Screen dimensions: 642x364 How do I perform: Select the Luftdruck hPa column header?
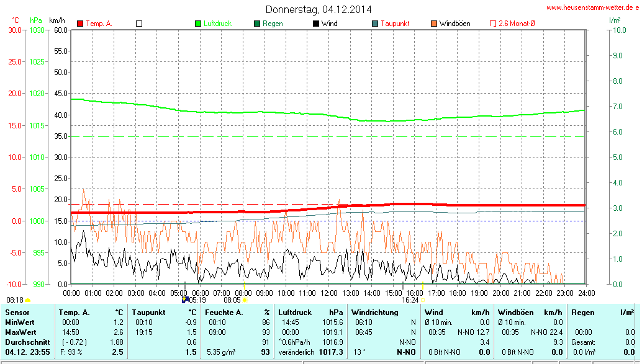tap(310, 313)
